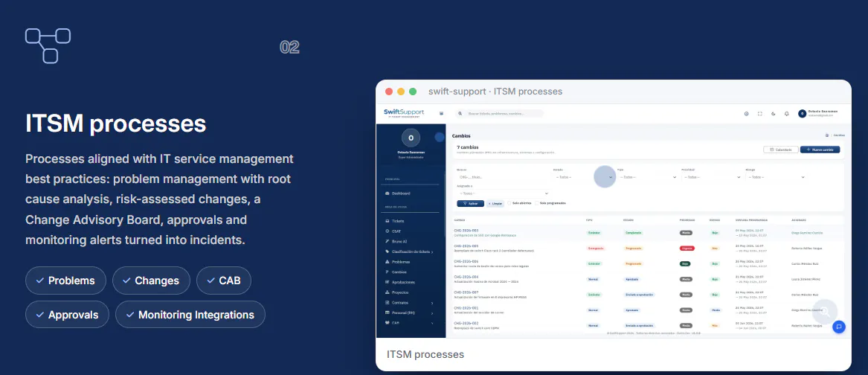
Task: Click the red macOS close dot
Action: 389,92
